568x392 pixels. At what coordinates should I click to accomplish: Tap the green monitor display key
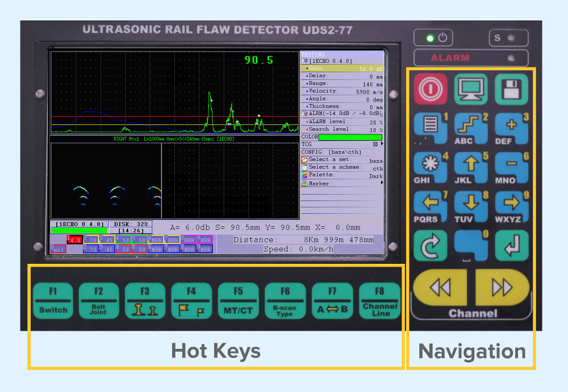click(x=470, y=88)
